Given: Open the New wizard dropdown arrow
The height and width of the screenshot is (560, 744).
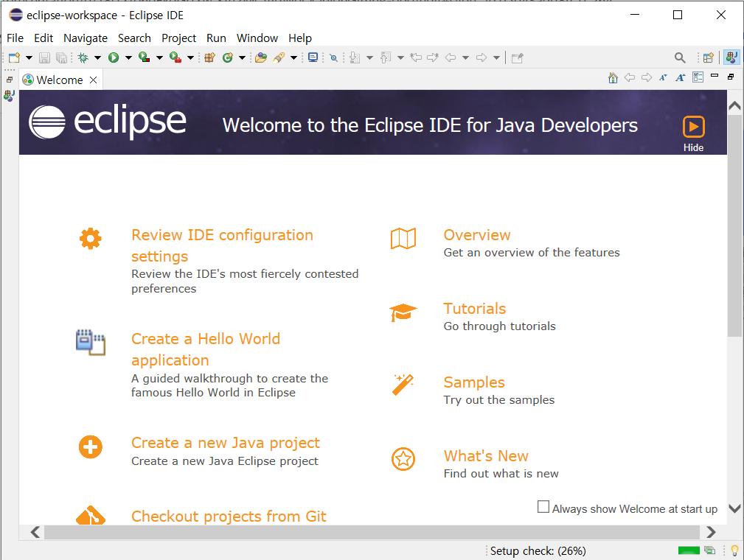Looking at the screenshot, I should click(29, 58).
